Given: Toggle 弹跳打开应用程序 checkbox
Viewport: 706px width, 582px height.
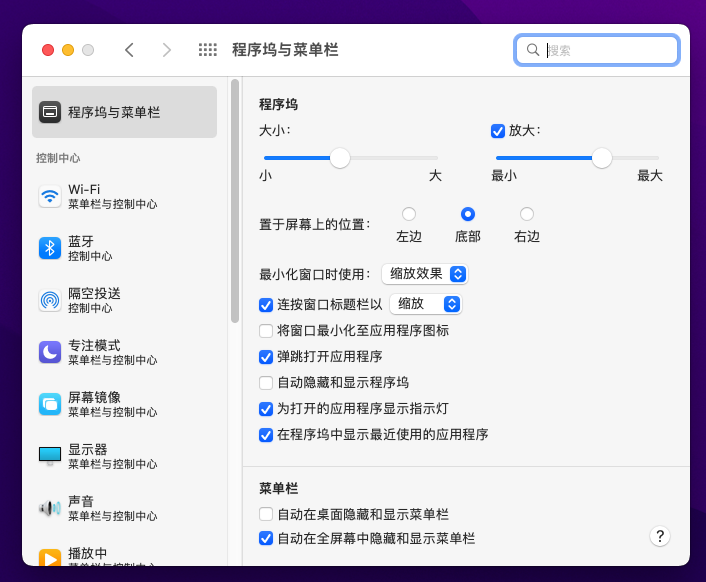Looking at the screenshot, I should (266, 357).
